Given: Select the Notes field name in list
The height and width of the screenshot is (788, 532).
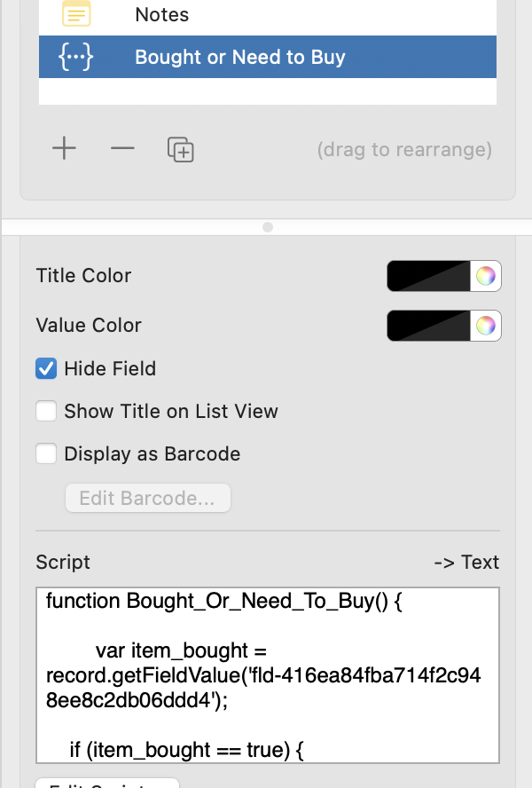Looking at the screenshot, I should pos(161,14).
